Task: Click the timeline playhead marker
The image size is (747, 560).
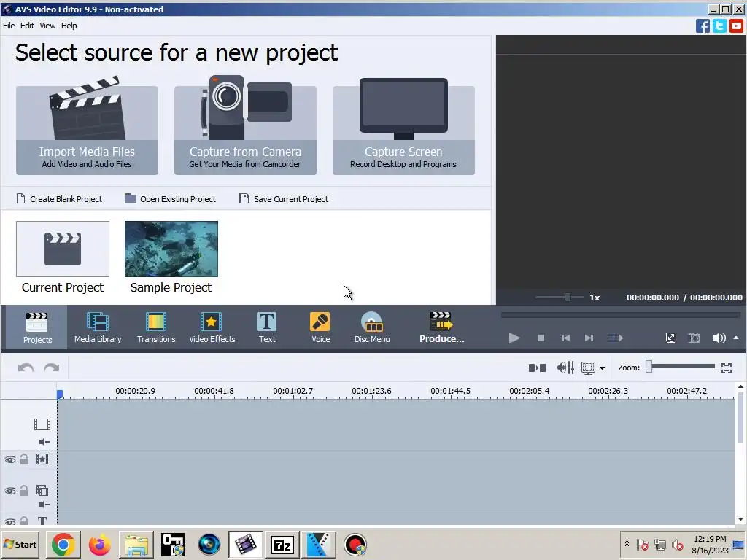Action: coord(60,394)
